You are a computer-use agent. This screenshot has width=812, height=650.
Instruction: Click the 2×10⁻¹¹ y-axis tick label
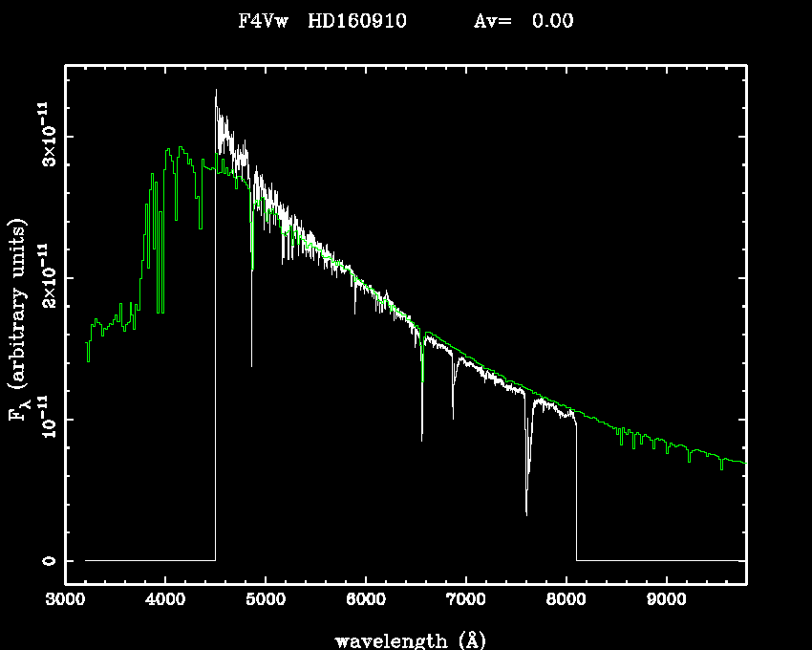point(46,277)
